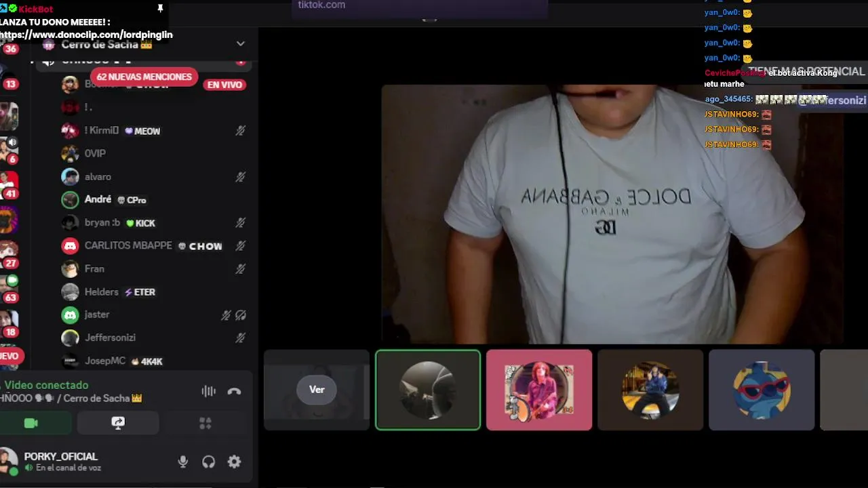Open the server with 27 badge
This screenshot has width=868, height=488.
(x=9, y=255)
